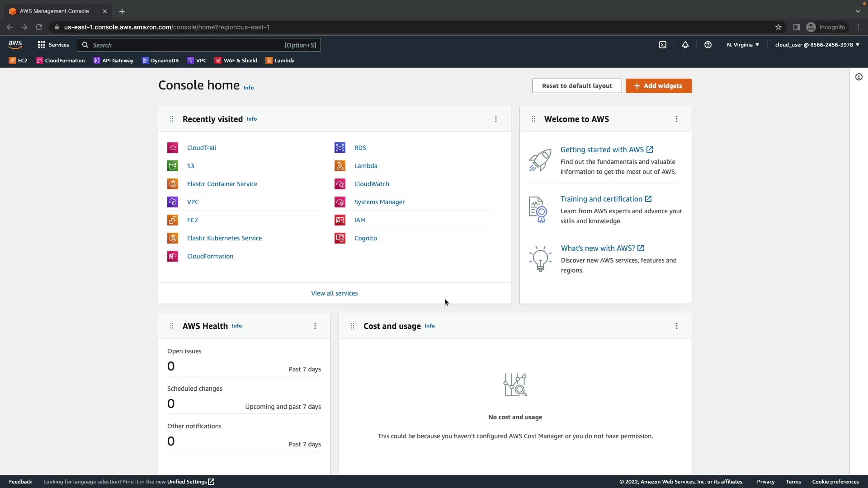Open the info panel icon at right edge
The width and height of the screenshot is (868, 488).
(x=859, y=77)
